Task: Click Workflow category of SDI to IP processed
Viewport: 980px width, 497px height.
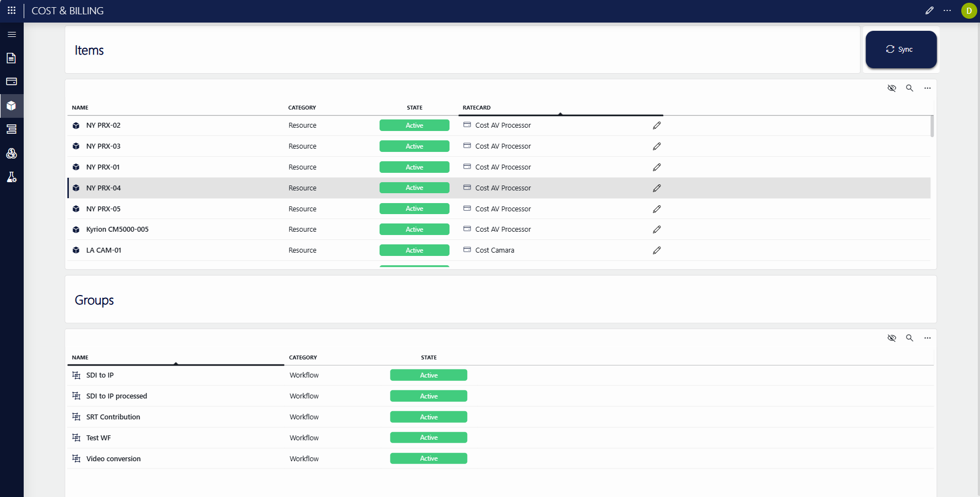Action: click(304, 396)
